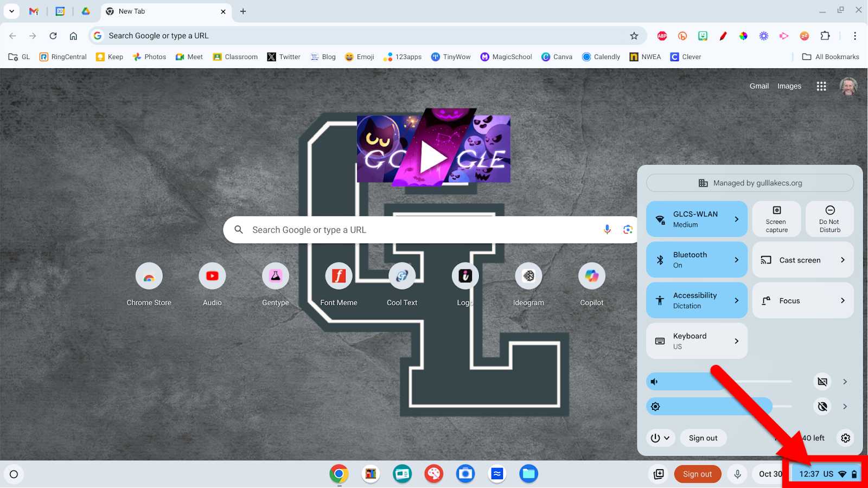
Task: Go to the home page icon
Action: point(73,36)
